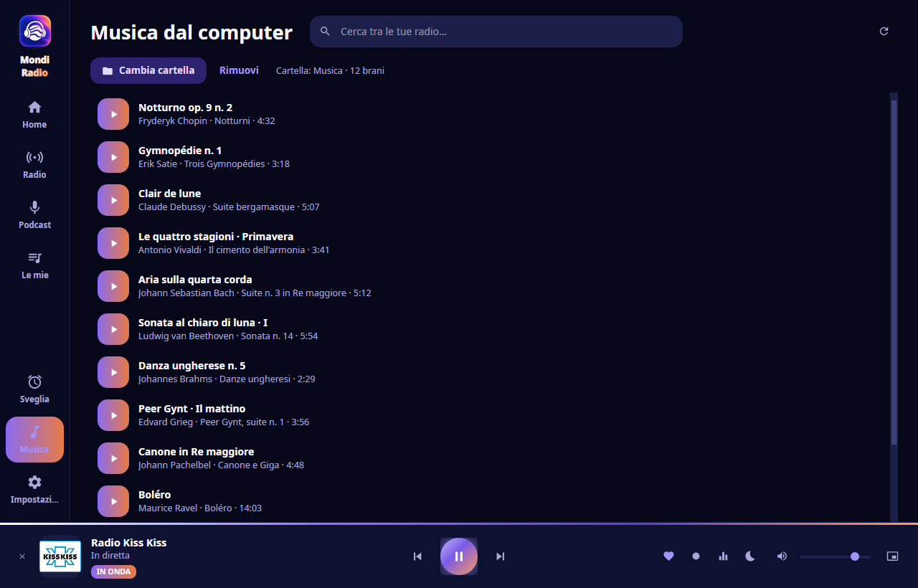Click the "In diretta" label

(x=110, y=556)
